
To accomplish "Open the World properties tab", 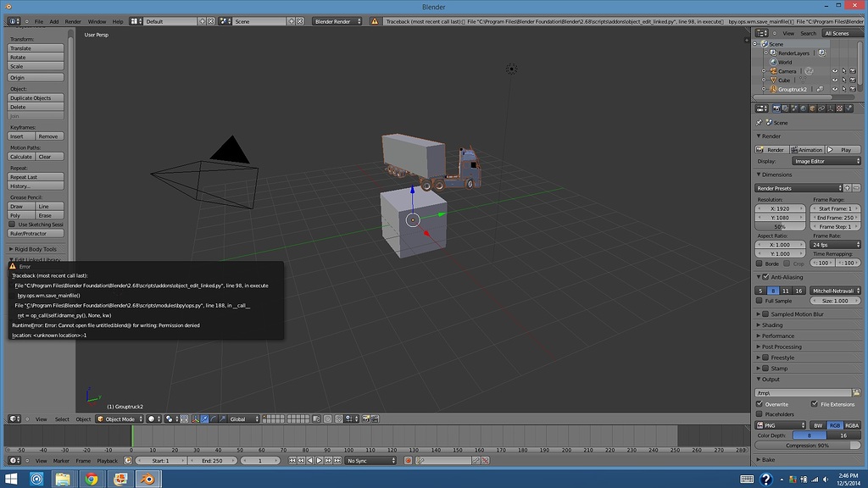I will click(x=804, y=108).
